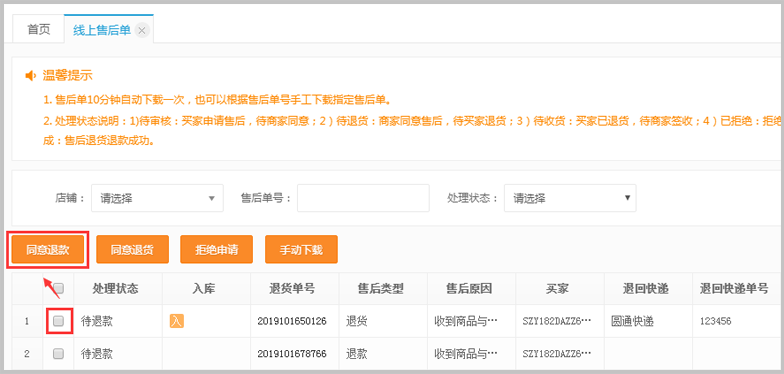Open the 处理状态 filter dropdown
784x374 pixels.
(x=570, y=198)
